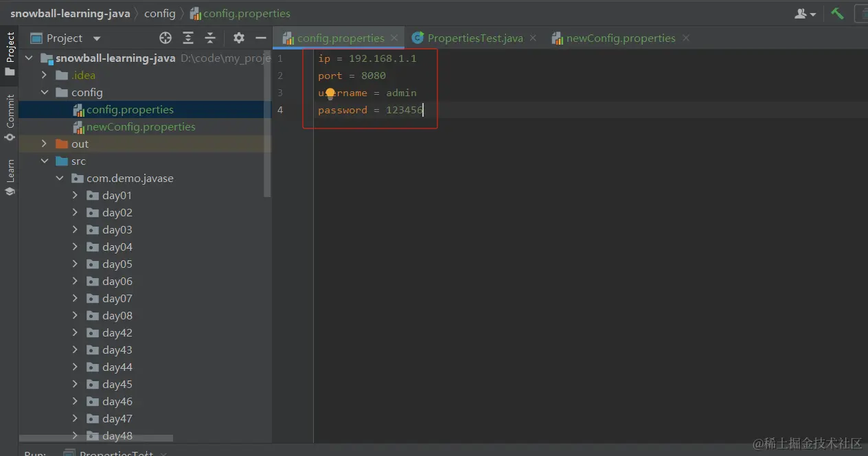Screen dimensions: 868x456
Task: Close the newConfig.properties editor tab
Action: pos(686,38)
